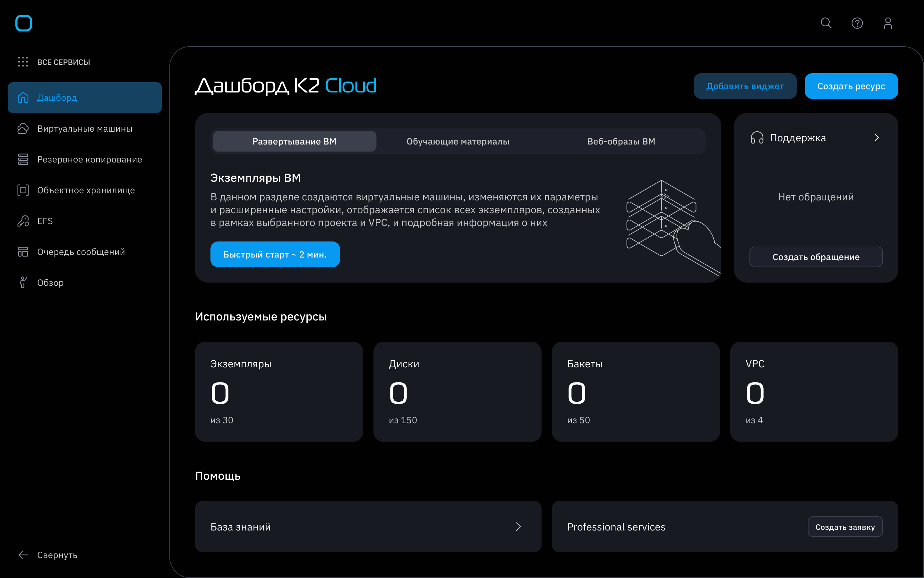Image resolution: width=924 pixels, height=578 pixels.
Task: Click the из 50 limit text
Action: (578, 420)
